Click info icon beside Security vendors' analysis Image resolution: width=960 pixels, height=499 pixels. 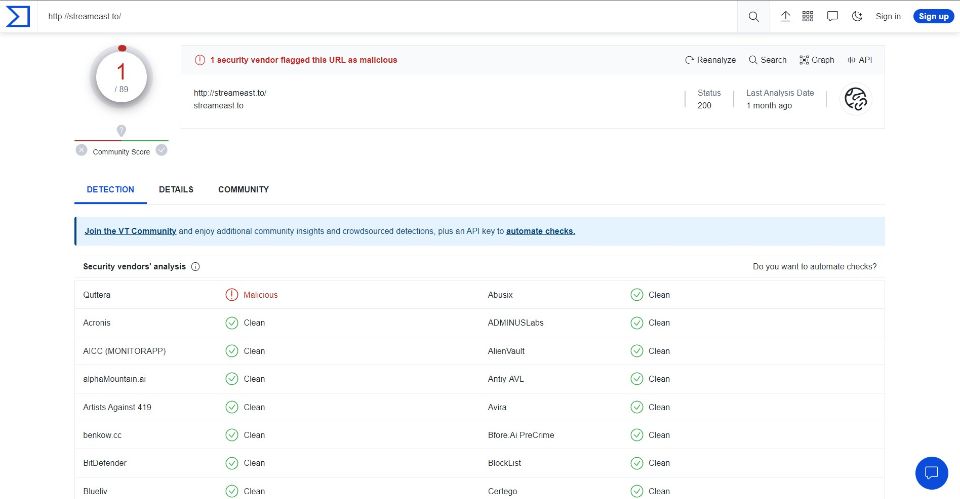pyautogui.click(x=195, y=266)
